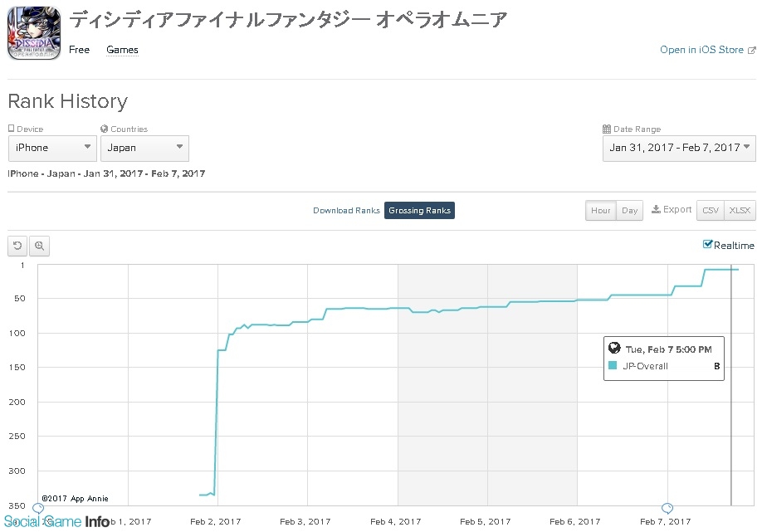Export data as XLSX
Viewport: 762px width, 532px height.
(x=740, y=211)
